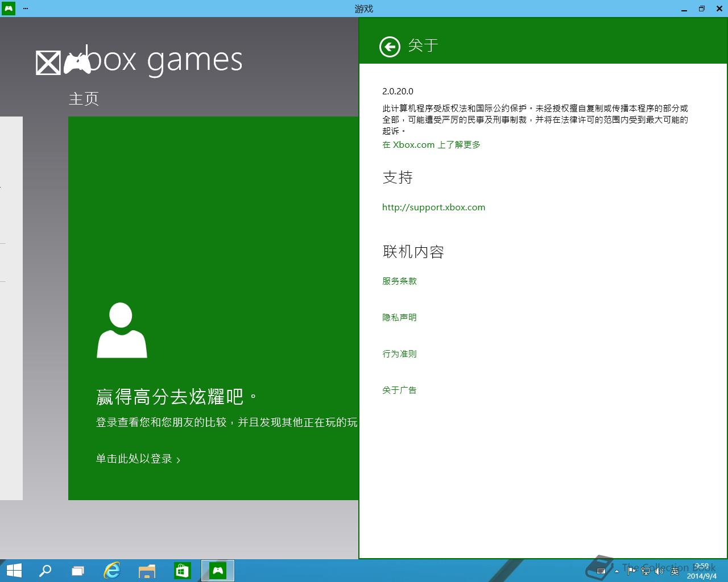Open the 隐私声明 link
Viewport: 728px width, 582px height.
click(400, 318)
